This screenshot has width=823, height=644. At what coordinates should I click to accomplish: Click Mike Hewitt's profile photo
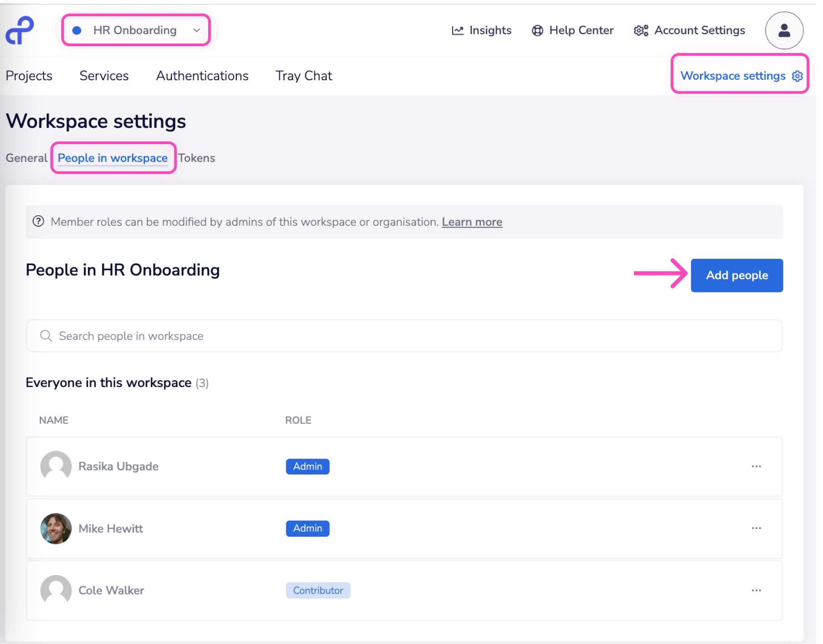pos(56,528)
